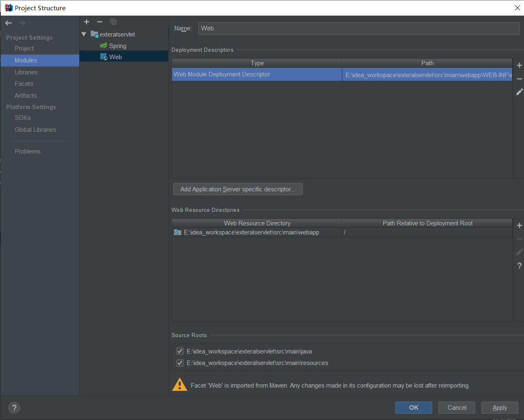This screenshot has width=524, height=420.
Task: Edit the deployment descriptor with pencil icon
Action: click(x=519, y=92)
